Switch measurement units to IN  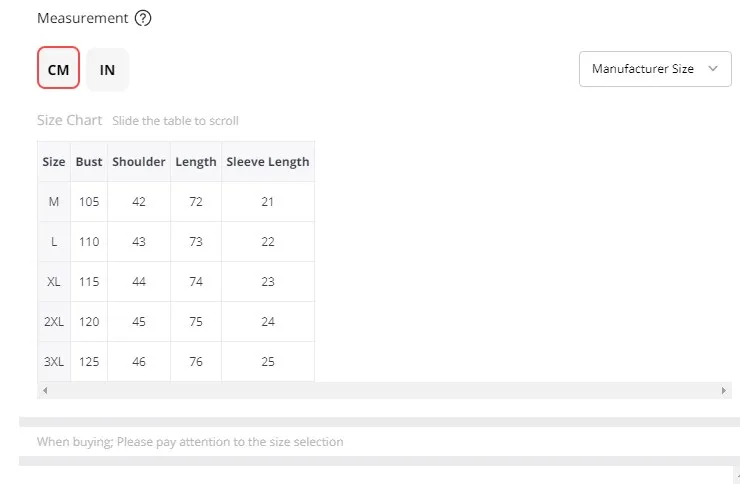point(107,69)
